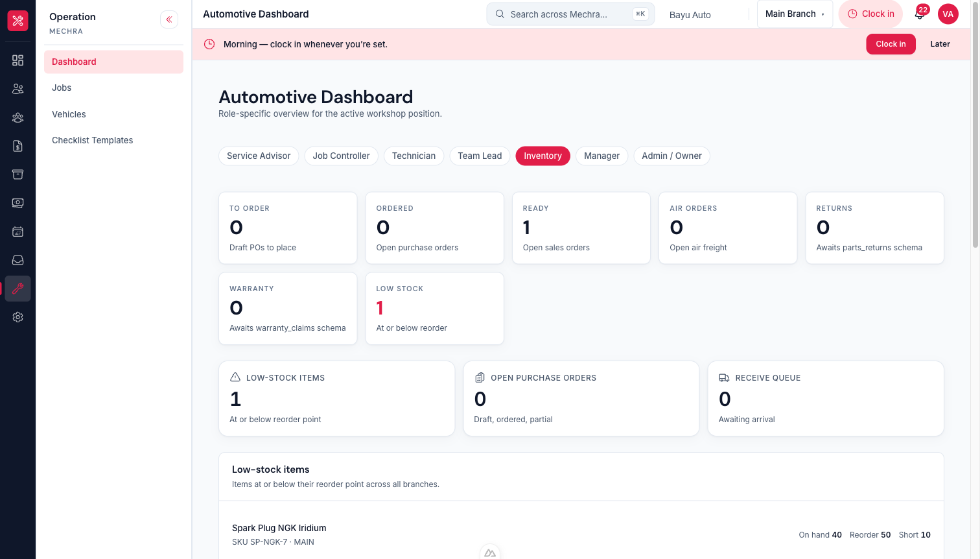
Task: Click the Spark Plug NGK Iridium row
Action: (581, 534)
